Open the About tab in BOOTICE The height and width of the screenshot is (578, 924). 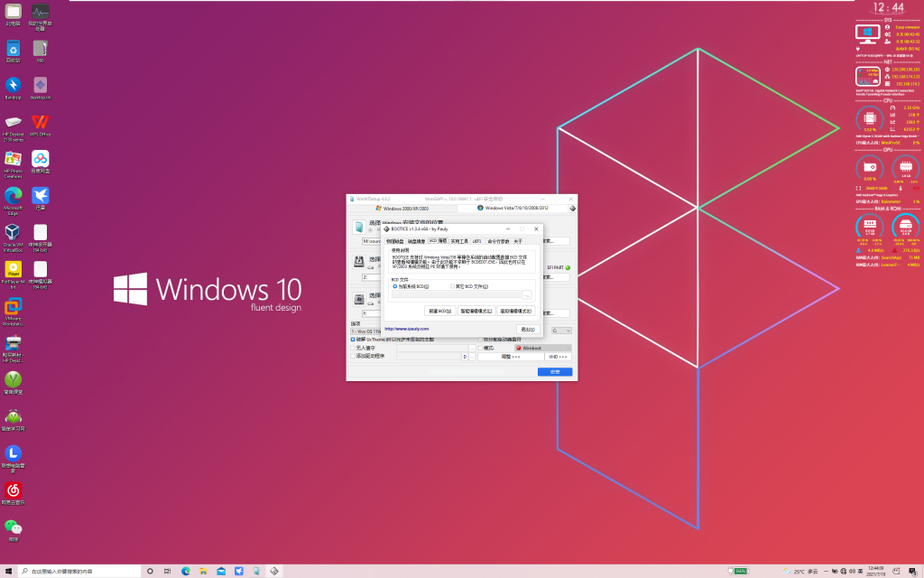click(518, 241)
